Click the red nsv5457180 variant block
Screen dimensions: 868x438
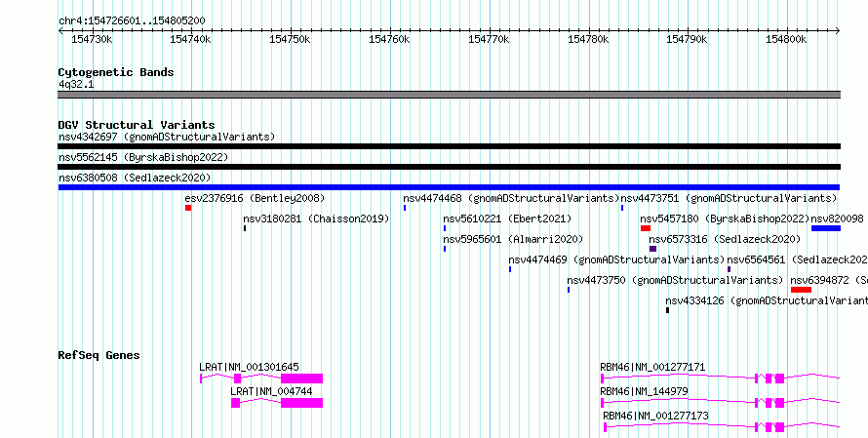646,228
